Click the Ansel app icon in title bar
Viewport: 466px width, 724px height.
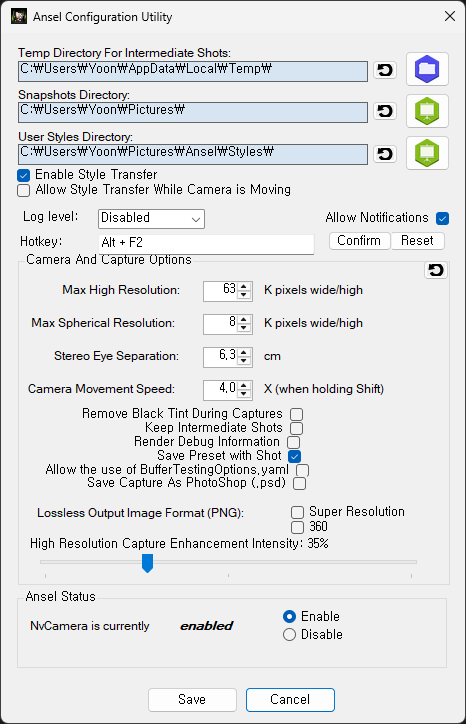(x=19, y=17)
